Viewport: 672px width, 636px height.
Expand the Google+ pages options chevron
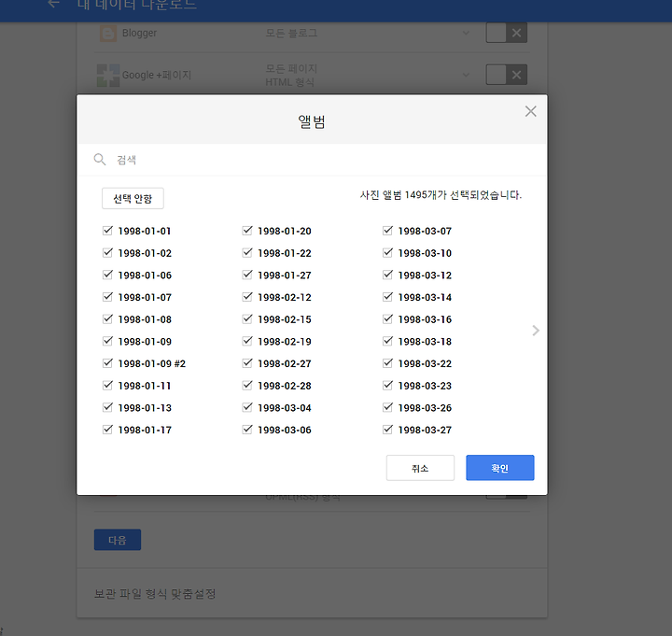click(466, 75)
